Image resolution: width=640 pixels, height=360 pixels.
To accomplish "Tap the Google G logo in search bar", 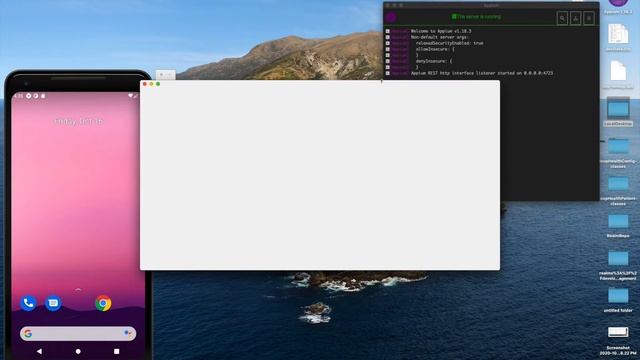I will (x=28, y=333).
